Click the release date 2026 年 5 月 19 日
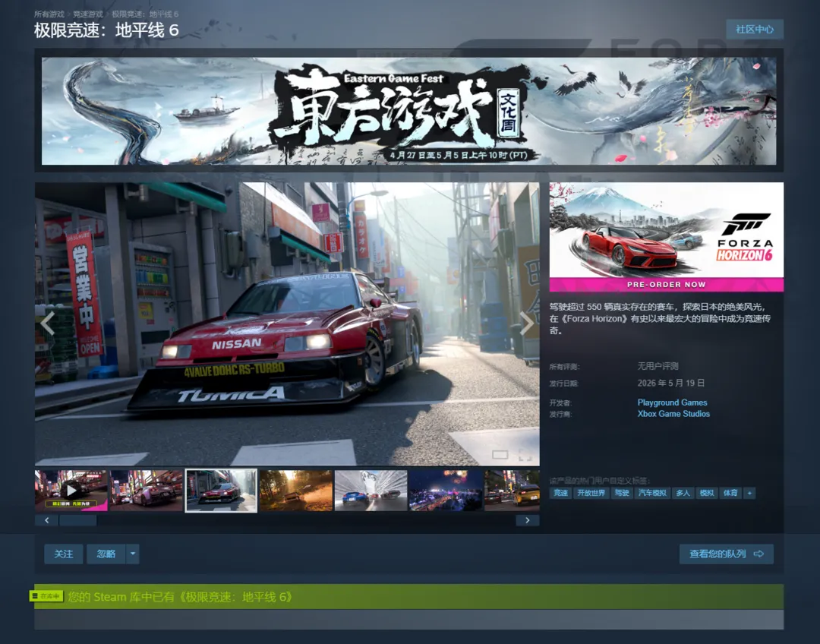The width and height of the screenshot is (820, 644). [671, 383]
